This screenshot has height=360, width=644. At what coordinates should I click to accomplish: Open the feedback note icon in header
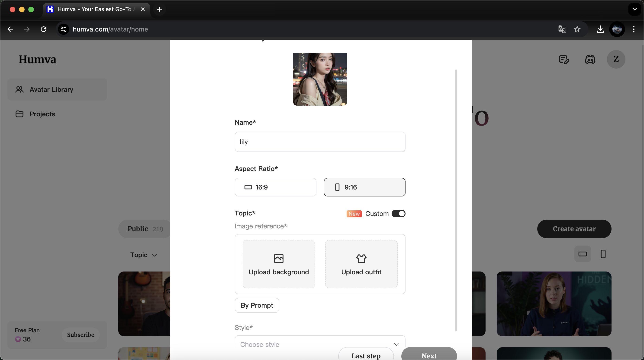564,59
